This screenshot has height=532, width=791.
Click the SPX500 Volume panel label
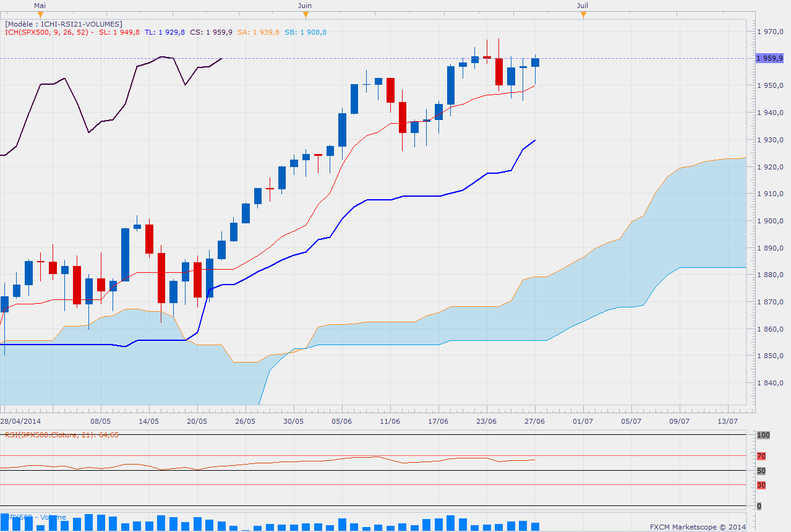[36, 517]
